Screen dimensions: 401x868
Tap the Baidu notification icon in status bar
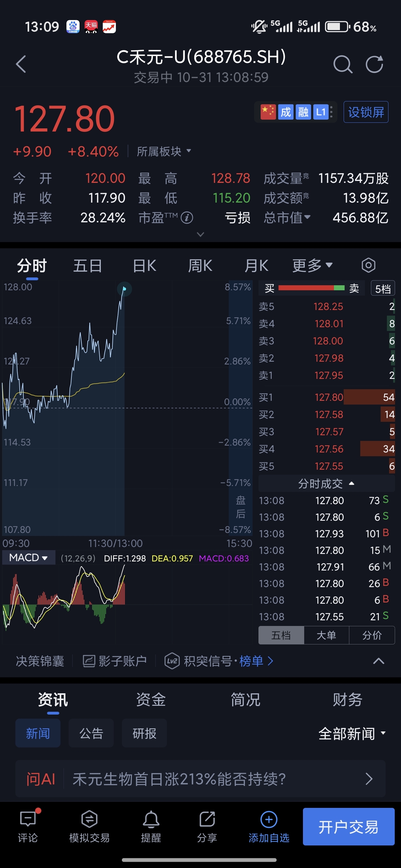[73, 27]
